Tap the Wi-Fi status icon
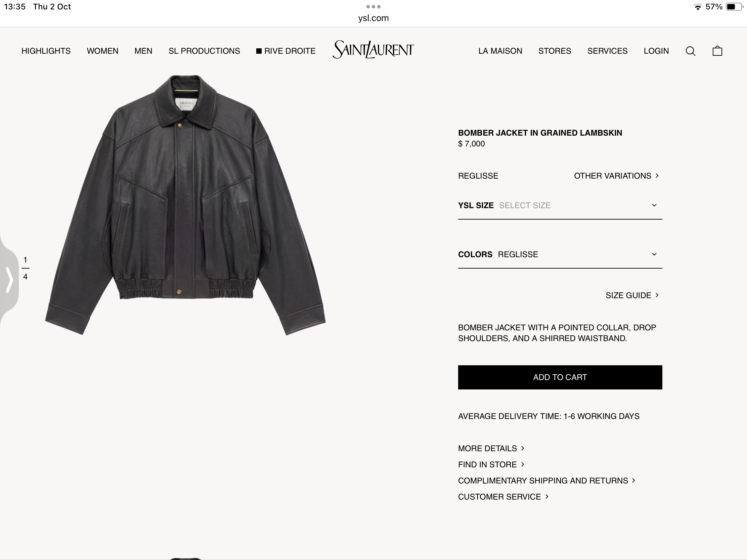This screenshot has height=560, width=747. (x=698, y=7)
